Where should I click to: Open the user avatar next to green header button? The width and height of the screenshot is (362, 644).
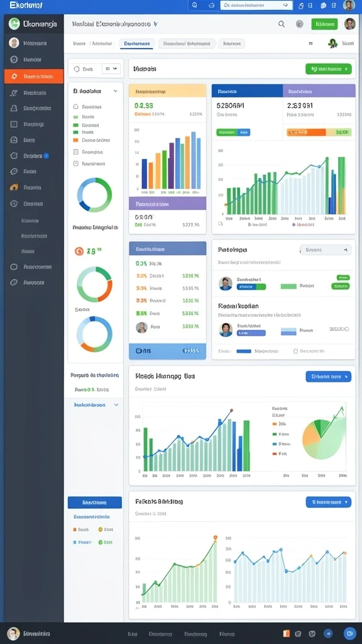click(x=349, y=24)
